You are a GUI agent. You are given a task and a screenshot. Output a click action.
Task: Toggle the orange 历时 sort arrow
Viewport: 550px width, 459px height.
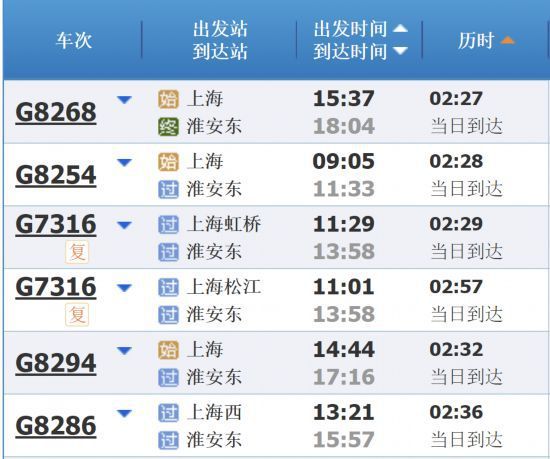pyautogui.click(x=508, y=40)
